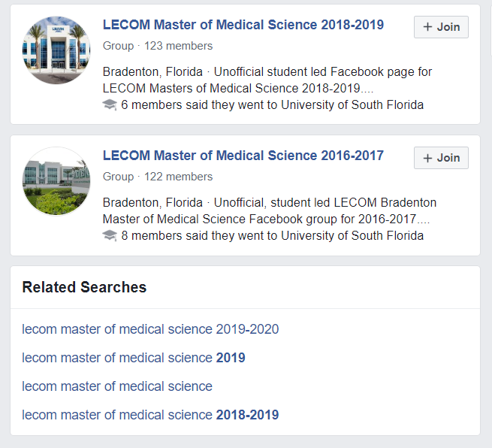
Task: Search related term ending in 2019-2020
Action: click(150, 329)
